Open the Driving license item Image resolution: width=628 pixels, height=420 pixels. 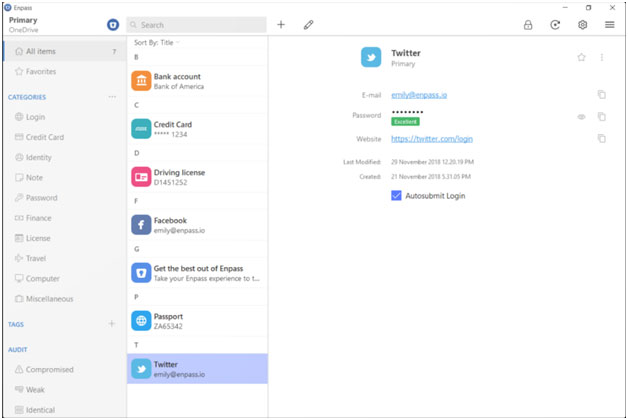pos(197,177)
